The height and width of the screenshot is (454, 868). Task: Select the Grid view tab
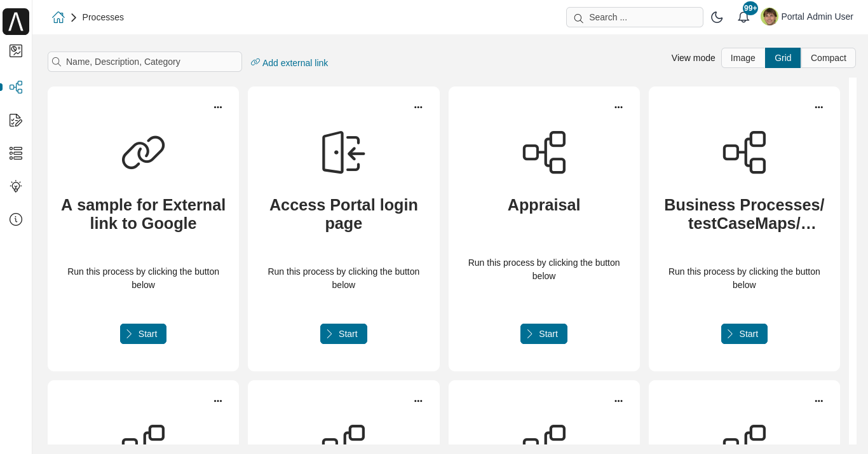click(782, 57)
